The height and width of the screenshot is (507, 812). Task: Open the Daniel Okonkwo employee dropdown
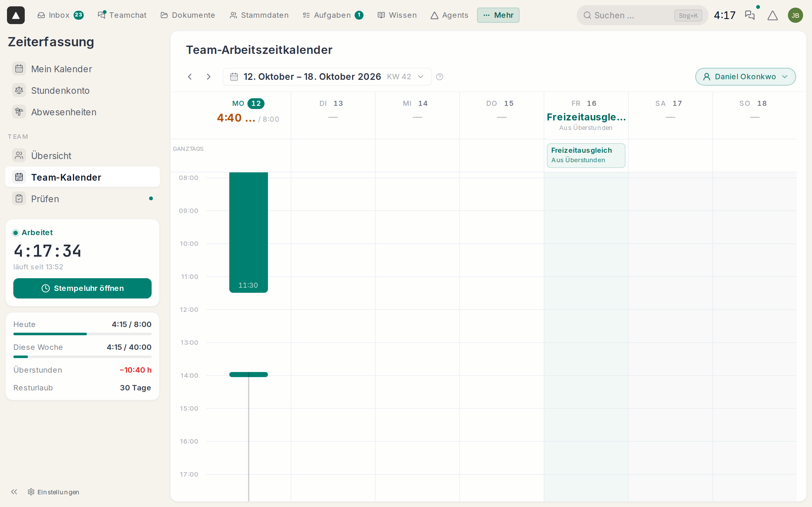pyautogui.click(x=745, y=77)
